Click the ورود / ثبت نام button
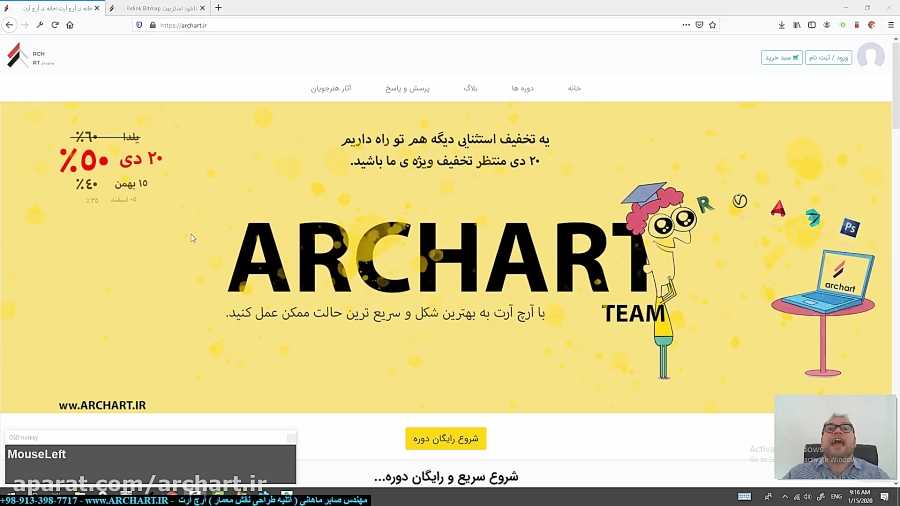The height and width of the screenshot is (506, 900). tap(828, 58)
